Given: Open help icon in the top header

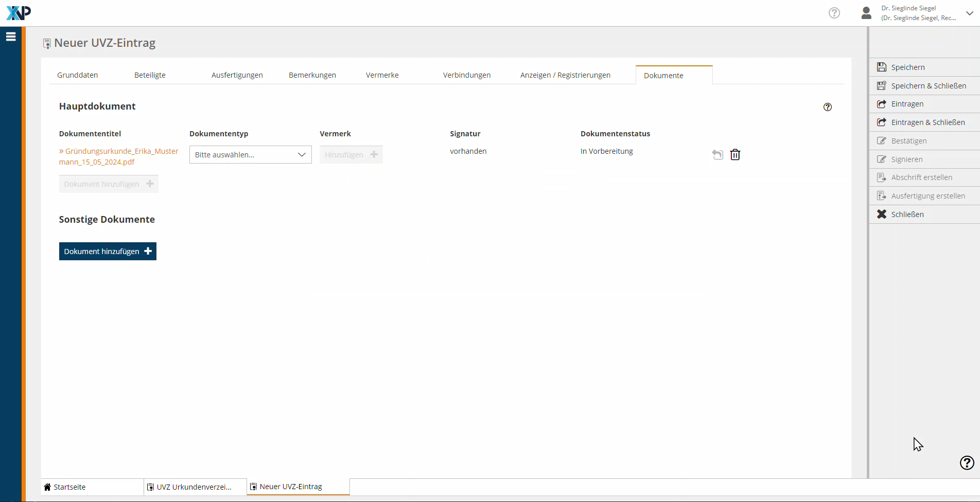Looking at the screenshot, I should pyautogui.click(x=834, y=13).
